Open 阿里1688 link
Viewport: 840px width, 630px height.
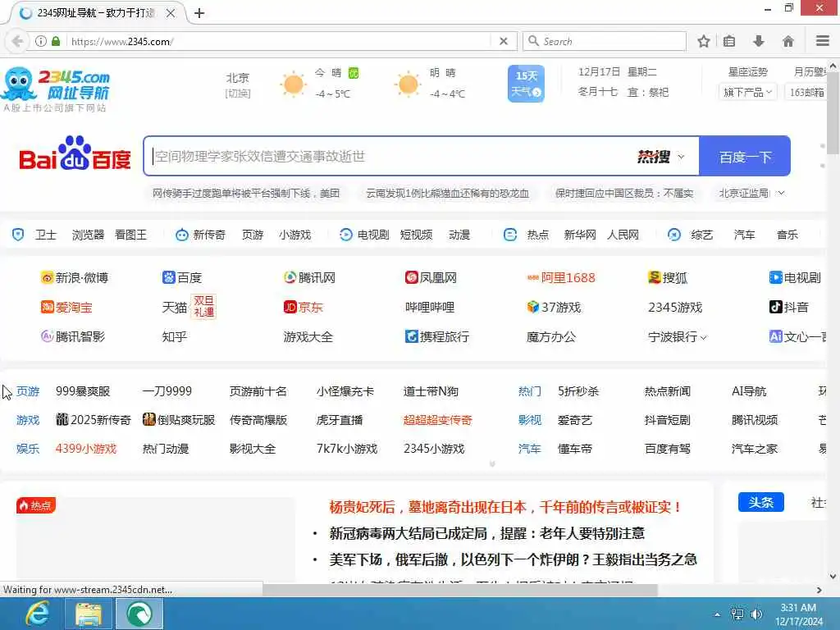click(x=561, y=277)
